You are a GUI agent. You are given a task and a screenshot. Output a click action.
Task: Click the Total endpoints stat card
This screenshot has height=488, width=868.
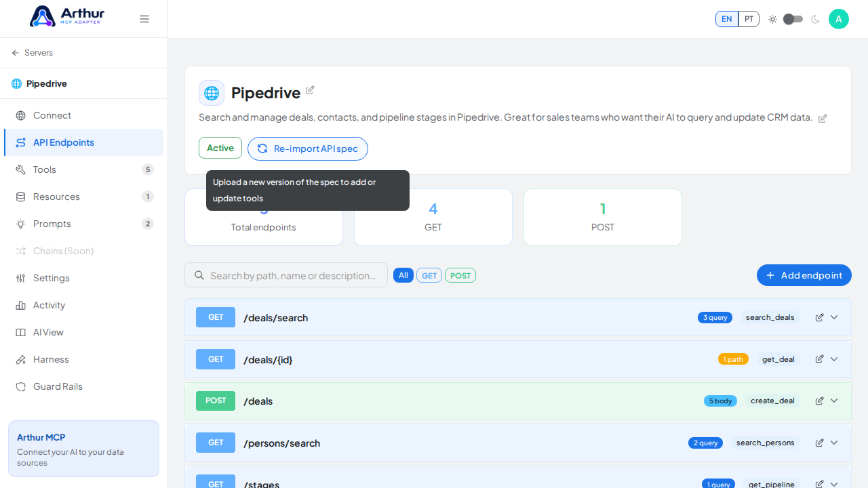pos(264,217)
